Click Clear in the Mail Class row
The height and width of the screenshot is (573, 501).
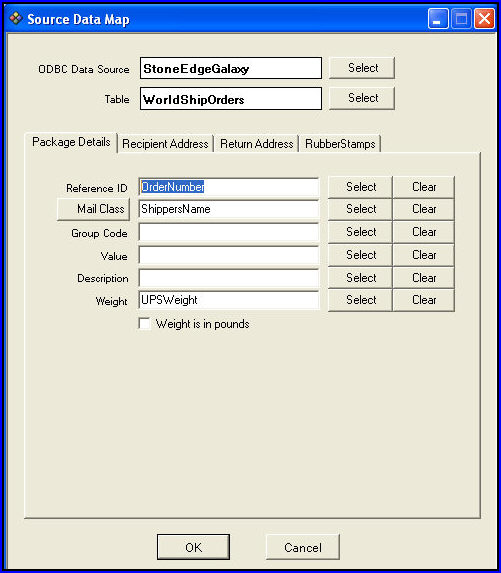pyautogui.click(x=424, y=209)
